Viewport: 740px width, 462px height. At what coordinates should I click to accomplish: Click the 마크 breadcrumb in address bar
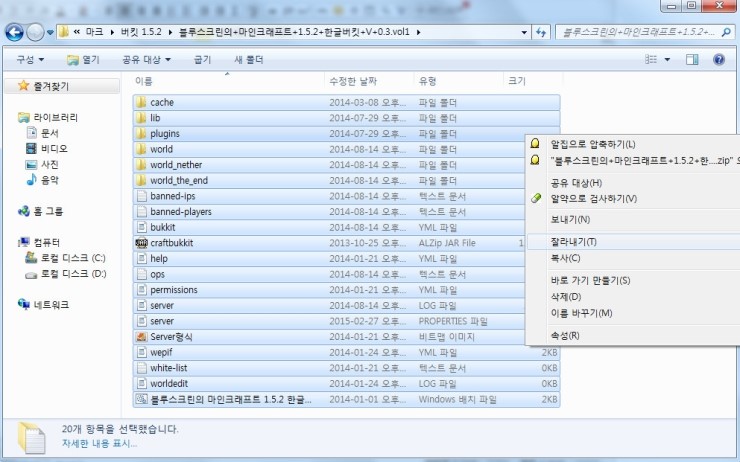(94, 32)
